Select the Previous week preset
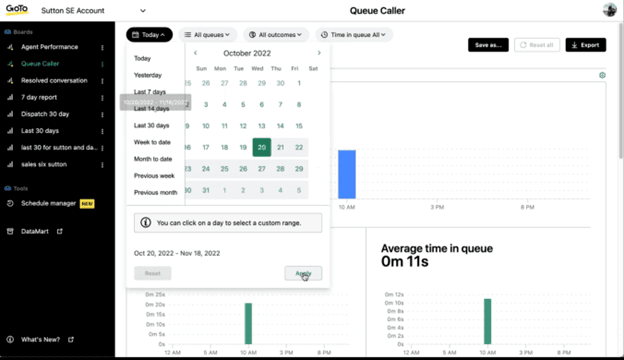 pyautogui.click(x=154, y=175)
